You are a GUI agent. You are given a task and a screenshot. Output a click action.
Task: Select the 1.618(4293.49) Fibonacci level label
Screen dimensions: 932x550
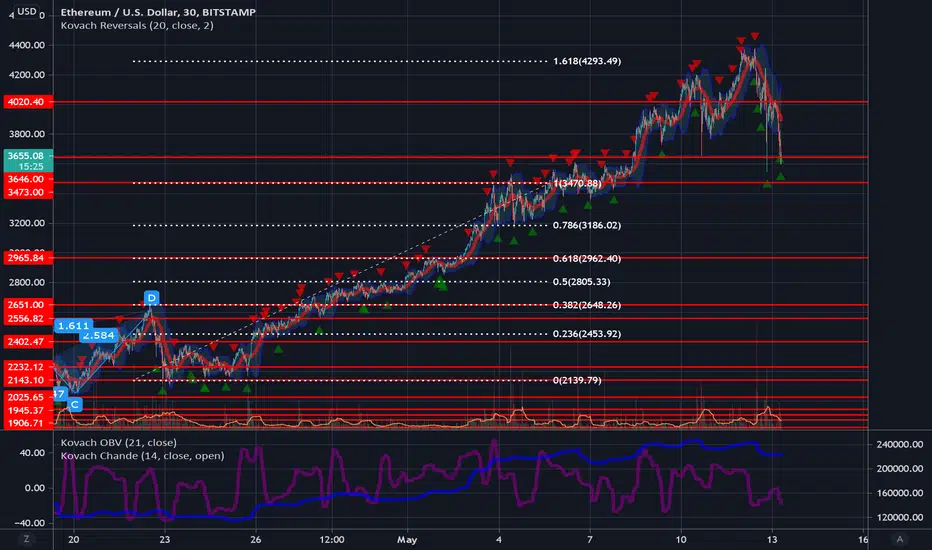587,61
